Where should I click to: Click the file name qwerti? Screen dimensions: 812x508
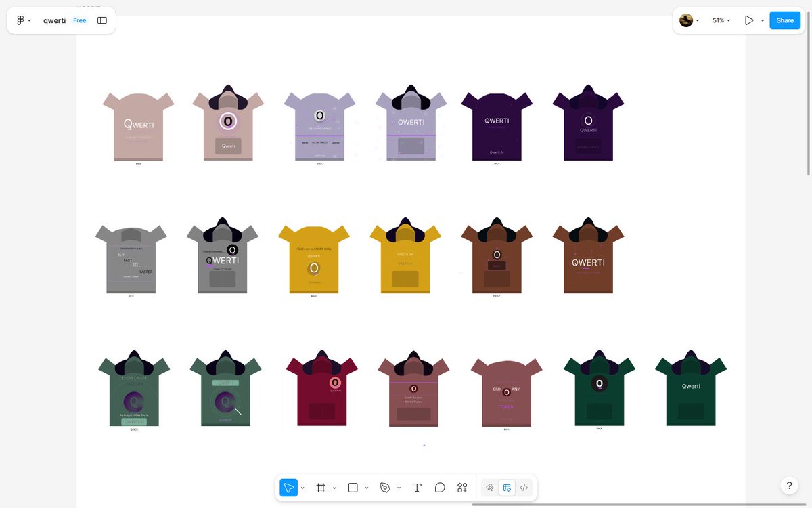click(x=55, y=20)
